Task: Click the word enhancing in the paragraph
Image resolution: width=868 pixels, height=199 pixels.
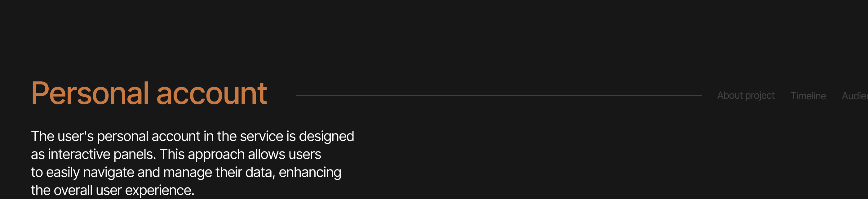Action: [x=310, y=172]
